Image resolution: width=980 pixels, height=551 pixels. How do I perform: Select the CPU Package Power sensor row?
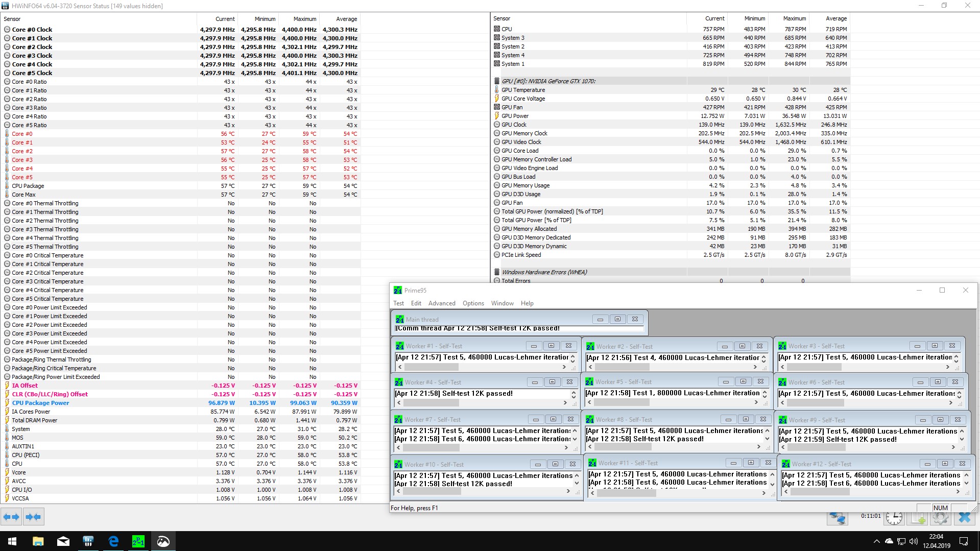pyautogui.click(x=181, y=403)
